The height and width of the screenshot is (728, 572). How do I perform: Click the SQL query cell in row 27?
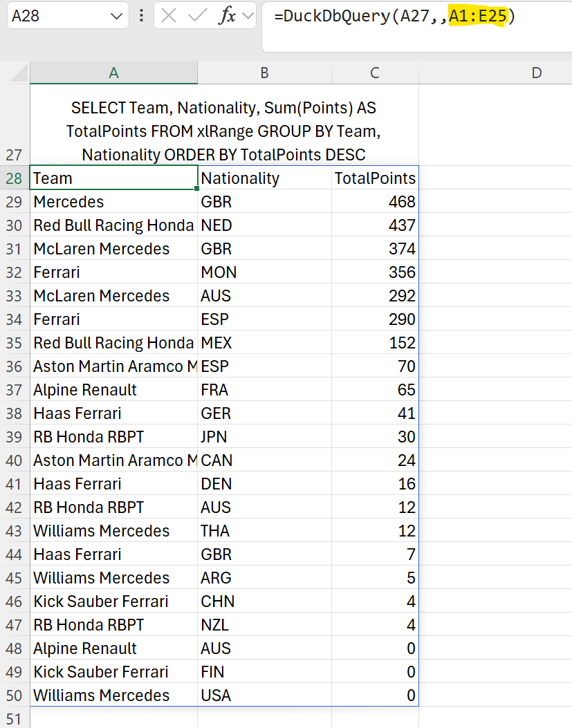coord(223,131)
